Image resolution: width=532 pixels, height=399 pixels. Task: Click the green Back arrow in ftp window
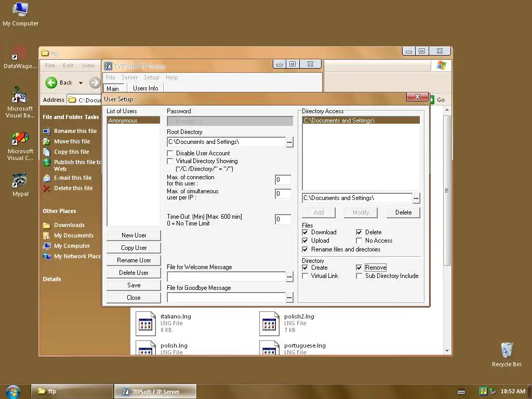[51, 83]
